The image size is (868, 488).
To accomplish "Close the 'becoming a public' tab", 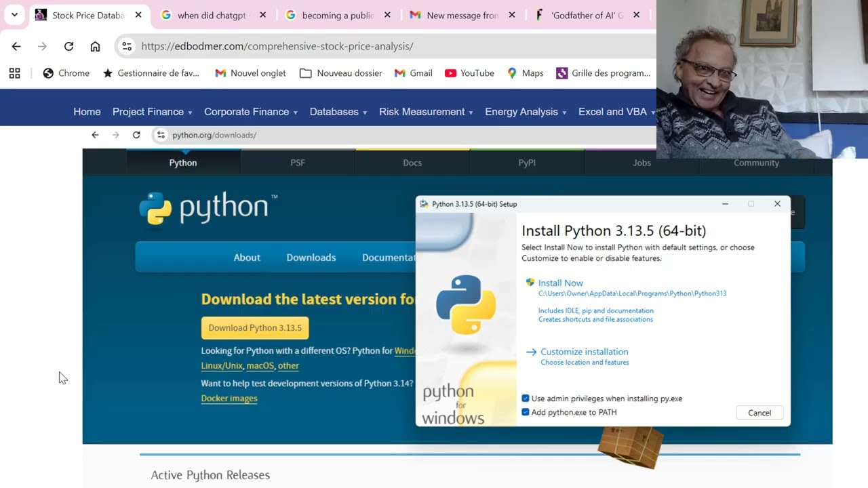I will (x=387, y=15).
